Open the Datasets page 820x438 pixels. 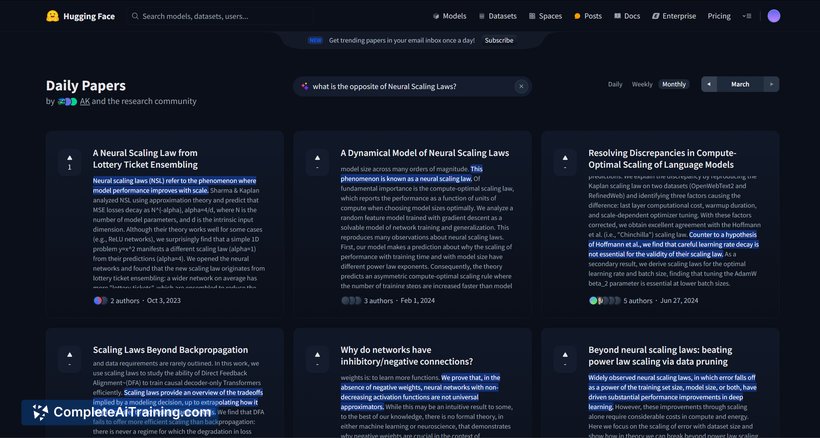498,16
